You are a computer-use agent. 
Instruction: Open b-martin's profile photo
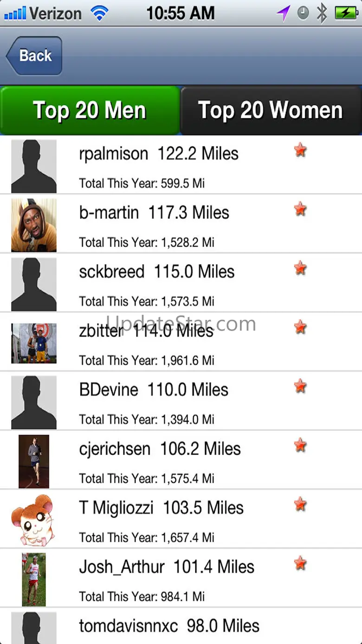(x=34, y=225)
